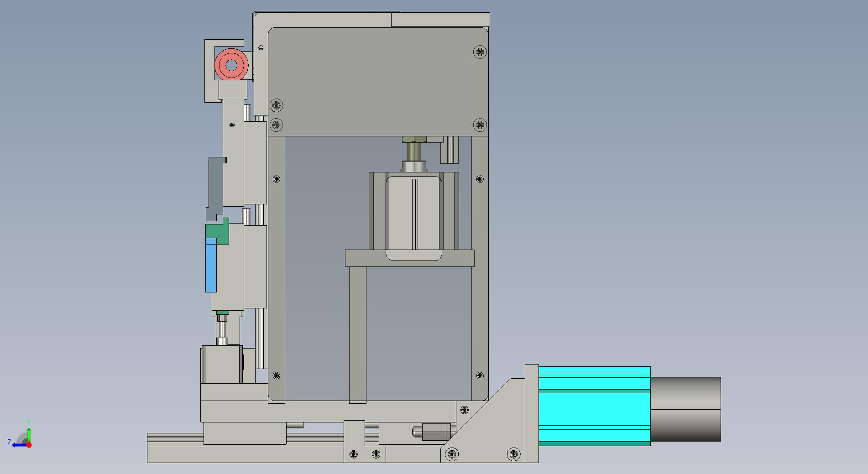This screenshot has height=474, width=868.
Task: Select the cylinder rod lock nut at top
Action: [414, 139]
